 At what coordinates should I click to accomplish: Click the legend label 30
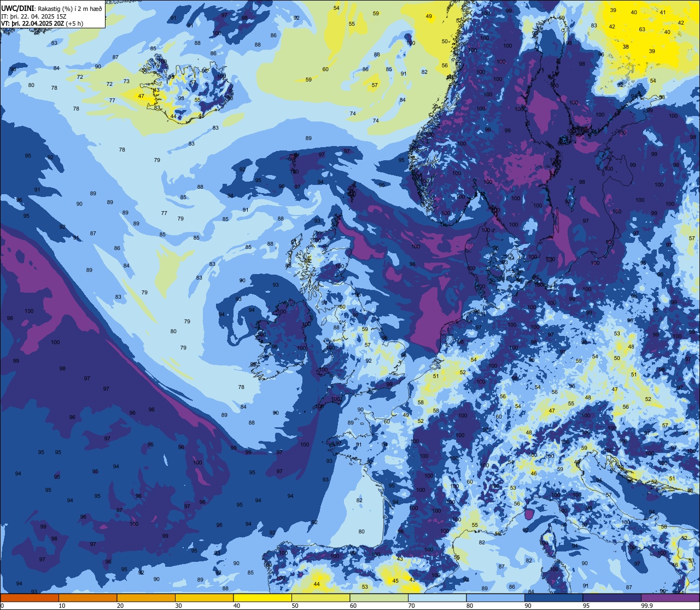pos(178,606)
